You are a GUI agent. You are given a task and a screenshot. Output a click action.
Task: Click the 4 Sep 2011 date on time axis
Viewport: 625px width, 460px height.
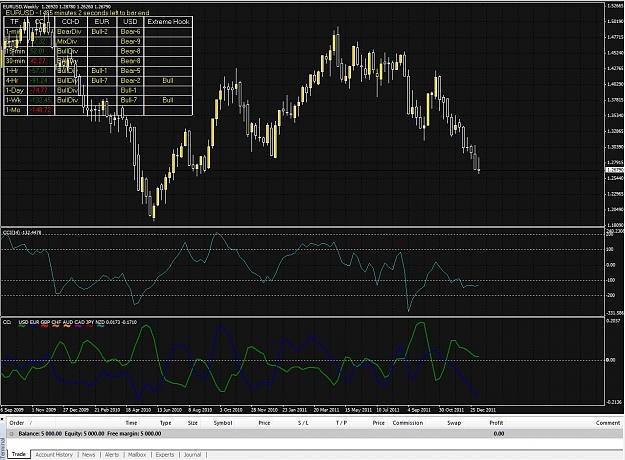pyautogui.click(x=419, y=410)
